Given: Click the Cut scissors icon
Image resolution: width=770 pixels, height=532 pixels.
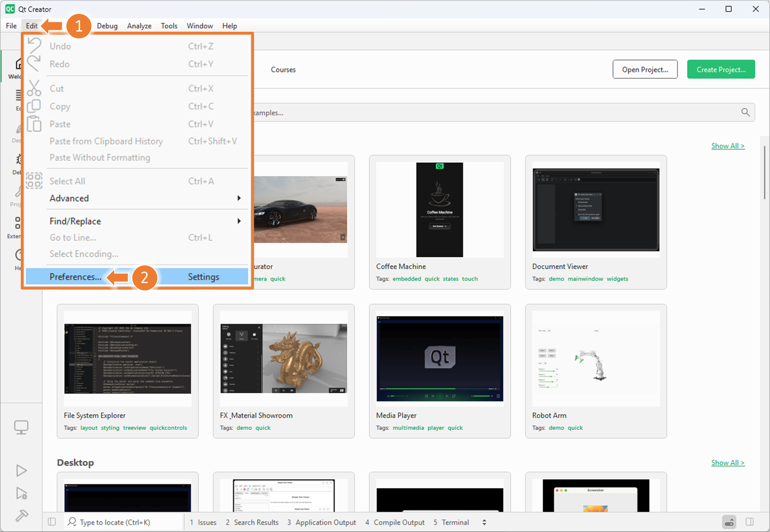Looking at the screenshot, I should [x=34, y=88].
